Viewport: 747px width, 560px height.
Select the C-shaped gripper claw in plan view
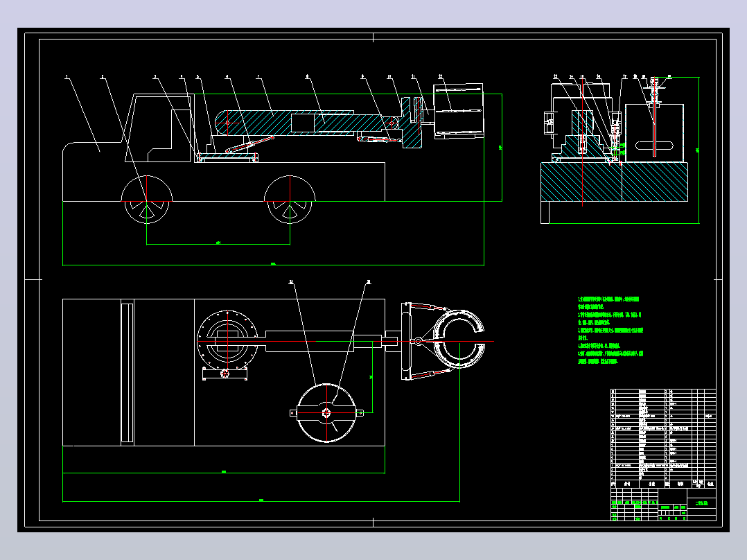(x=459, y=338)
